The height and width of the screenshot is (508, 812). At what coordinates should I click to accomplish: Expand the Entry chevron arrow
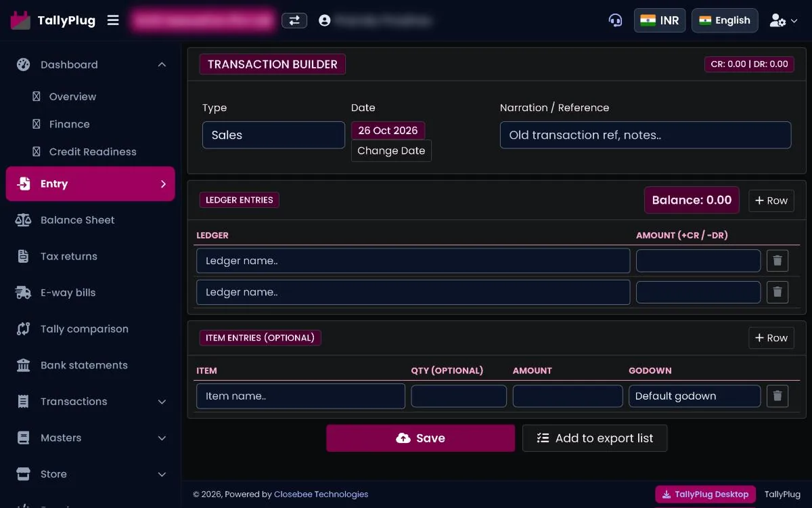point(163,184)
